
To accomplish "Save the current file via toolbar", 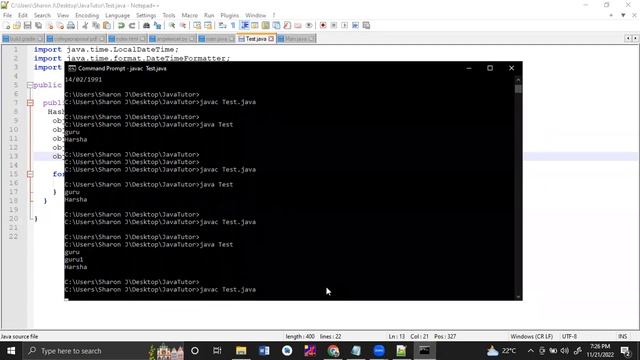I will [27, 25].
